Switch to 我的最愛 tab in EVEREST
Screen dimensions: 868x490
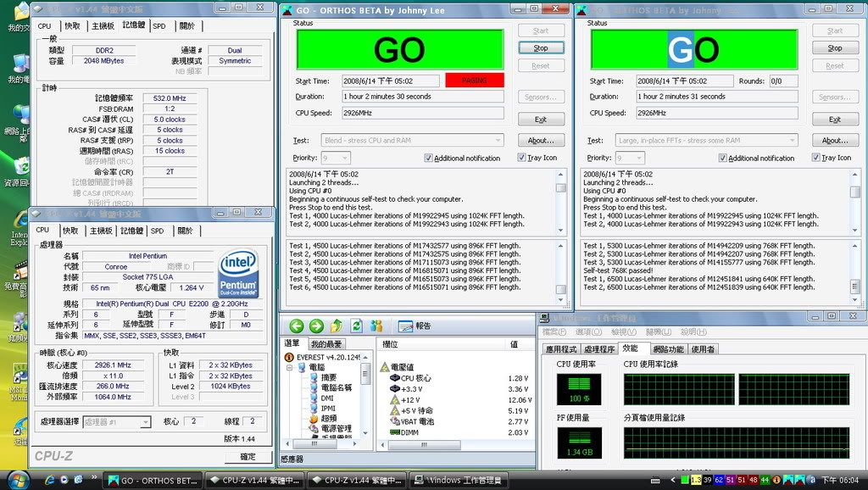point(326,344)
